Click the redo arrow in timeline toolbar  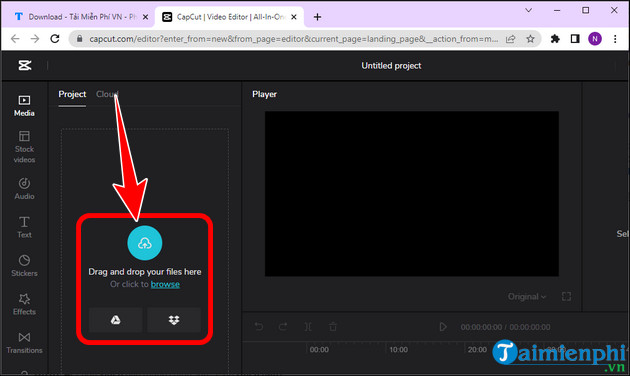(283, 327)
